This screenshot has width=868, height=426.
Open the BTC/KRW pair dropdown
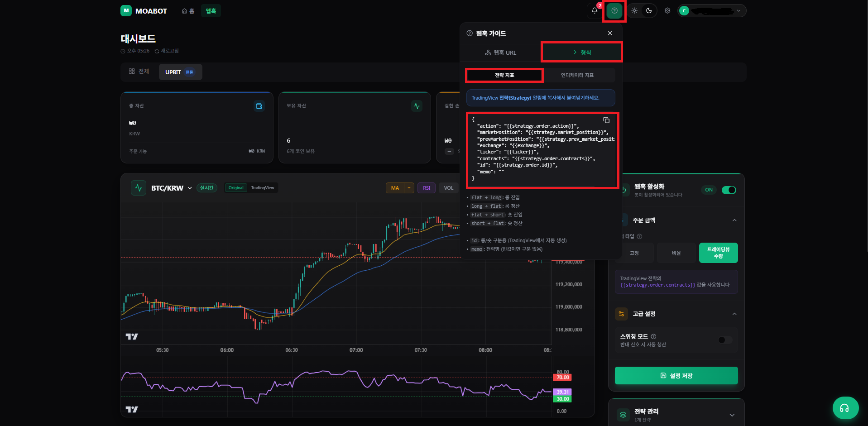pos(172,188)
